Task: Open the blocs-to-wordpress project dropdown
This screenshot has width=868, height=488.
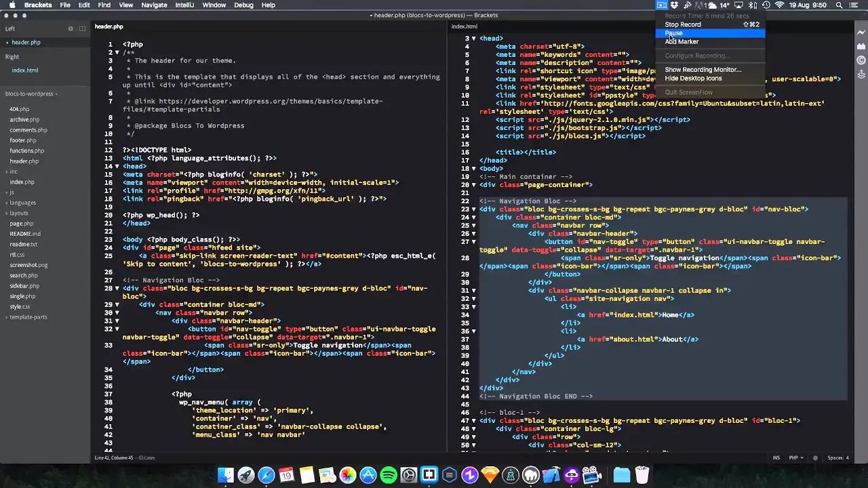Action: click(31, 94)
